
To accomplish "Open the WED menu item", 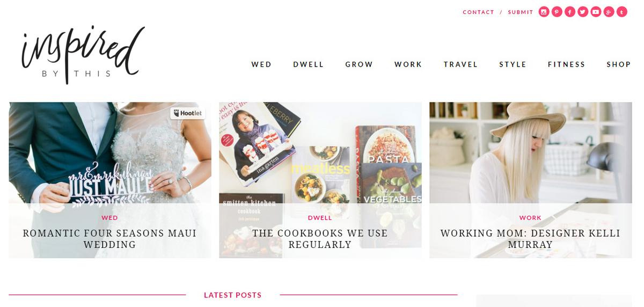I will tap(261, 64).
